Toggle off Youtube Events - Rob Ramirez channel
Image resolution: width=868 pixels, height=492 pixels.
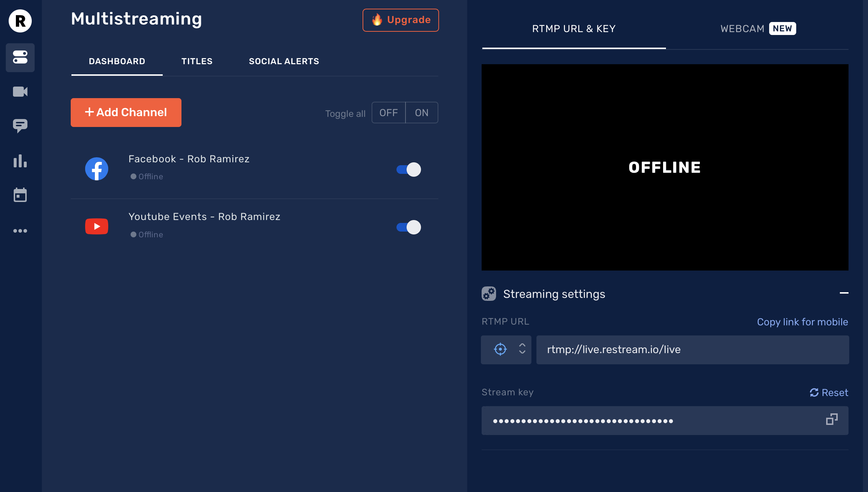point(409,227)
